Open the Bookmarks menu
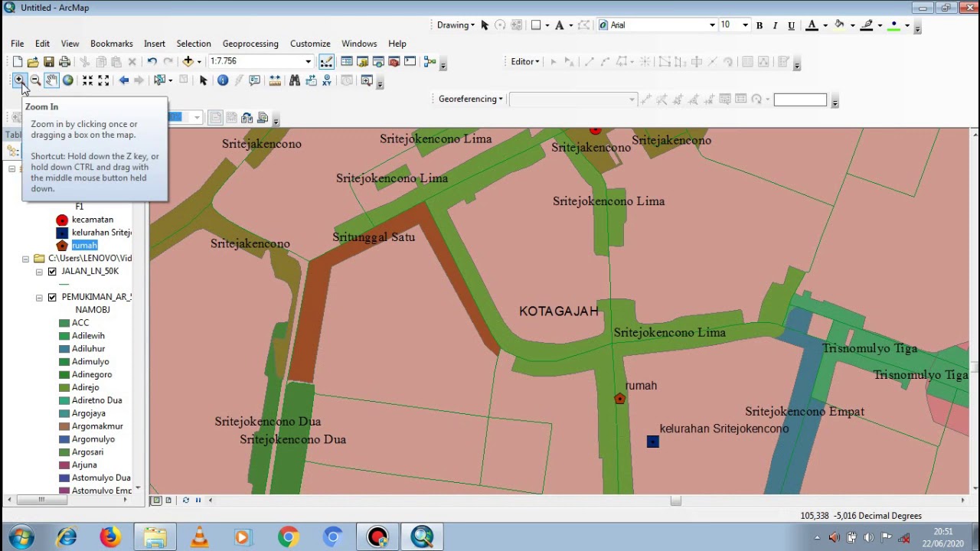The width and height of the screenshot is (980, 551). (111, 44)
